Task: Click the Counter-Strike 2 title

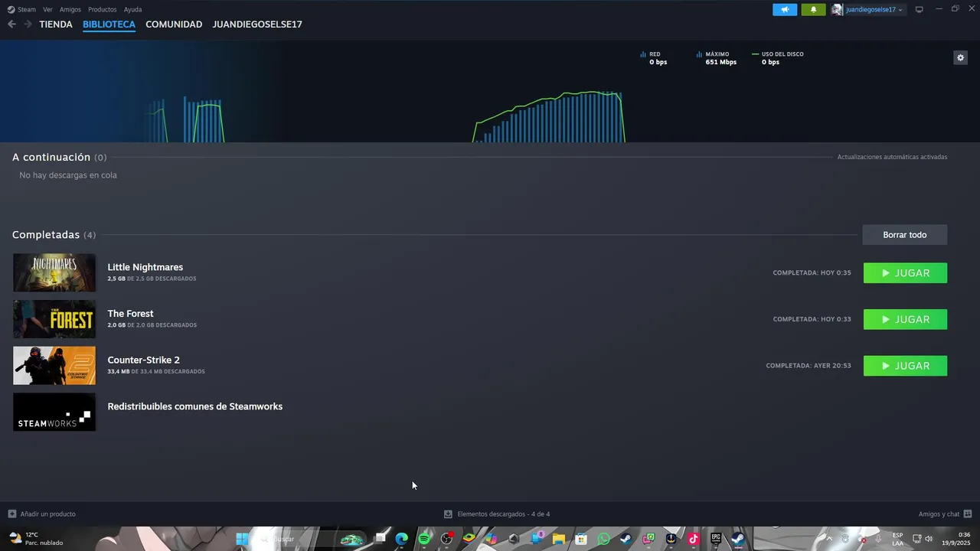Action: coord(143,360)
